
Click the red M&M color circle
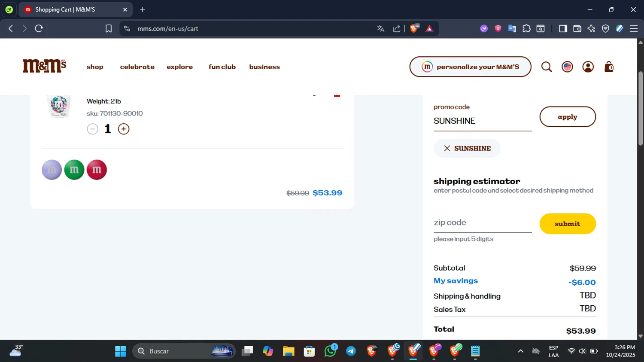coord(97,170)
